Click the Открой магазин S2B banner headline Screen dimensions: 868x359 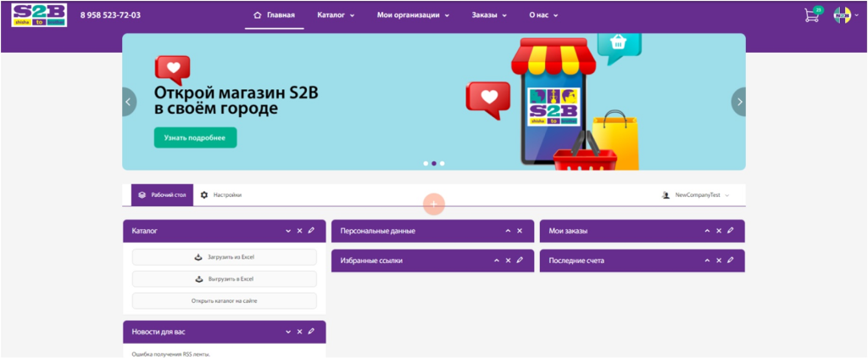(236, 100)
